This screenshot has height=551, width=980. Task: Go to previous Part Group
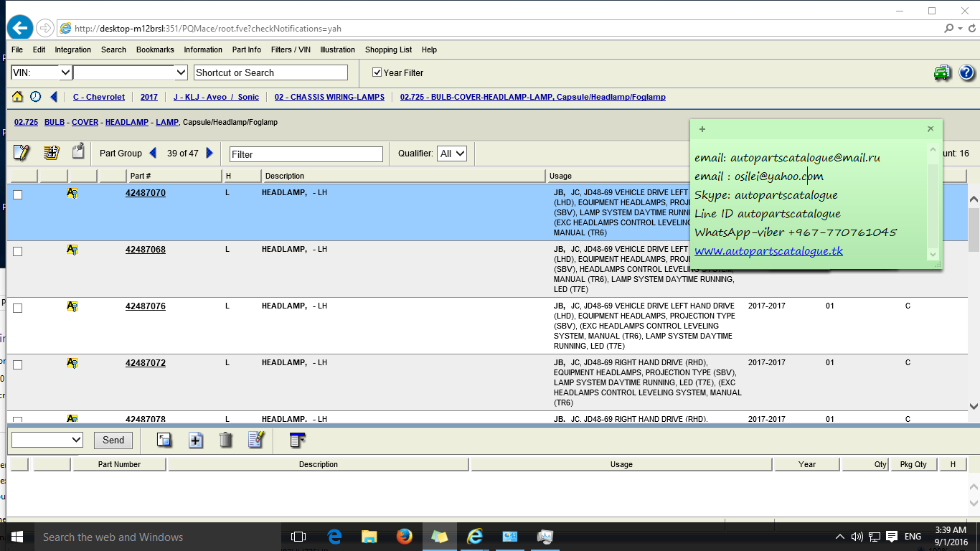153,153
